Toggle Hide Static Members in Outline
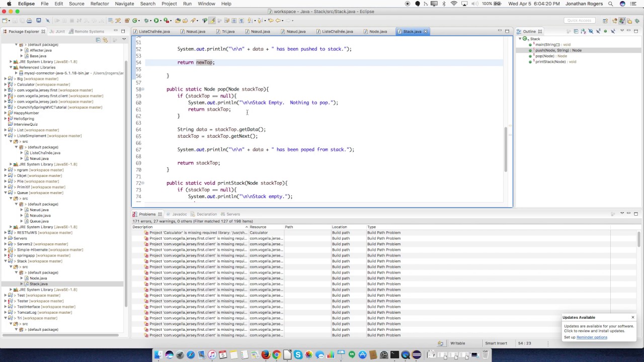This screenshot has height=362, width=644. [598, 31]
